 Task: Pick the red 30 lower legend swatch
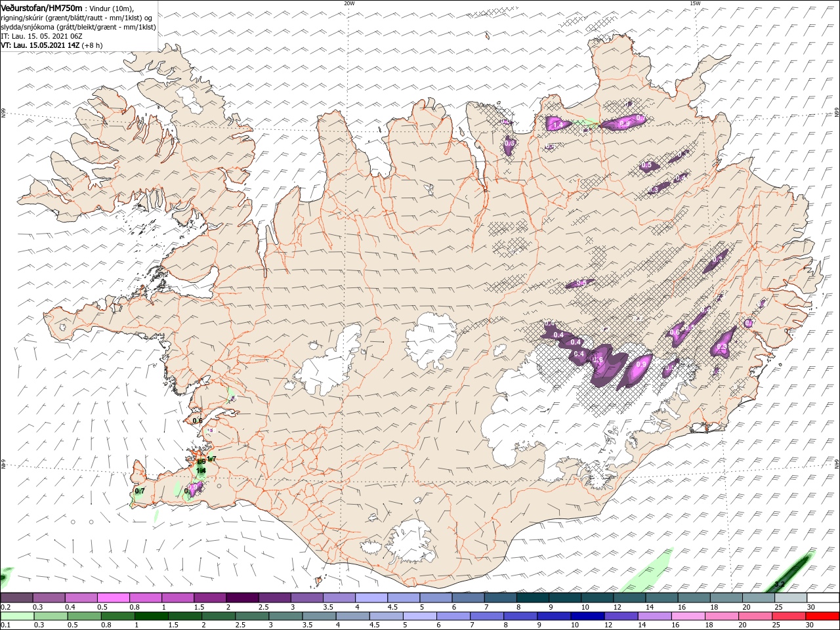click(x=822, y=616)
